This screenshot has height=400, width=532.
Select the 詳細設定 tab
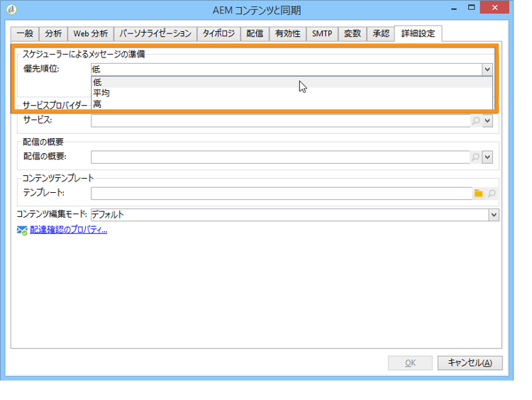point(418,33)
